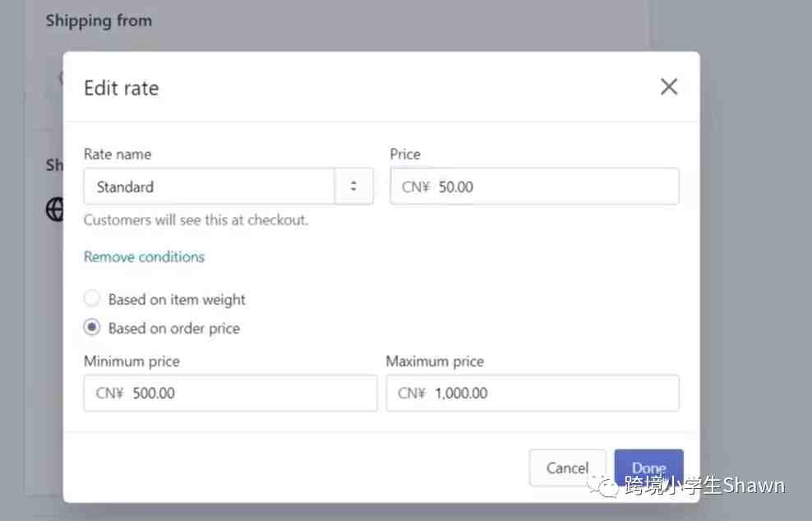
Task: Select the Based on order price radio button
Action: [x=93, y=328]
